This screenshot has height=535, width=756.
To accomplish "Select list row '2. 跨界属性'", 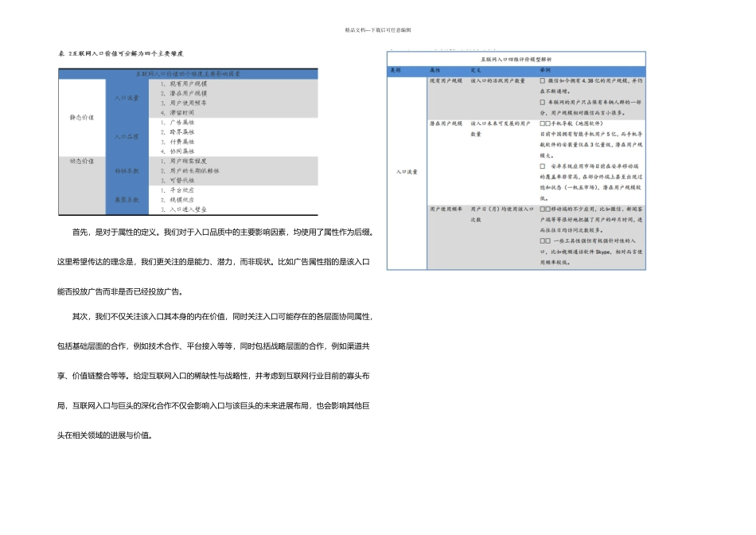I will pos(177,132).
